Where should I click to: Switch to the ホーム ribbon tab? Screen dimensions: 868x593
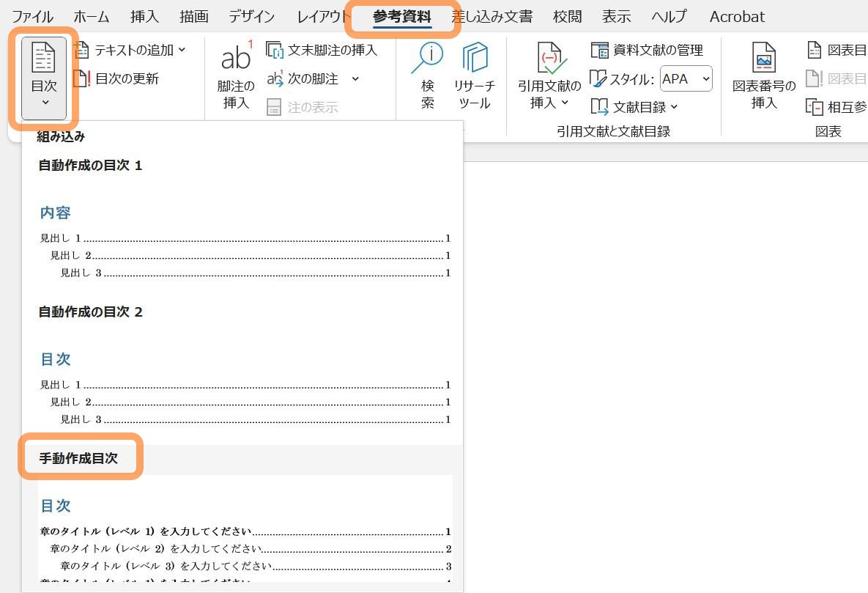(x=91, y=15)
